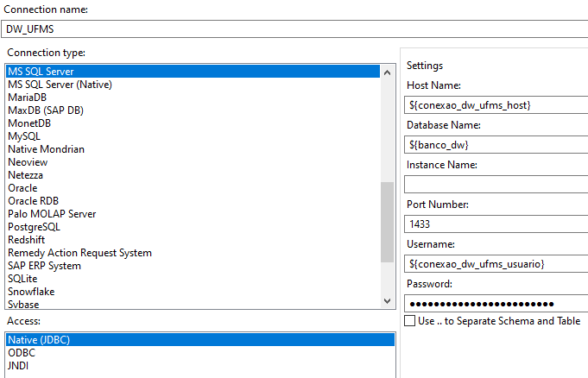Choose Remedy Action Request System
Image resolution: width=588 pixels, height=378 pixels.
click(x=193, y=253)
